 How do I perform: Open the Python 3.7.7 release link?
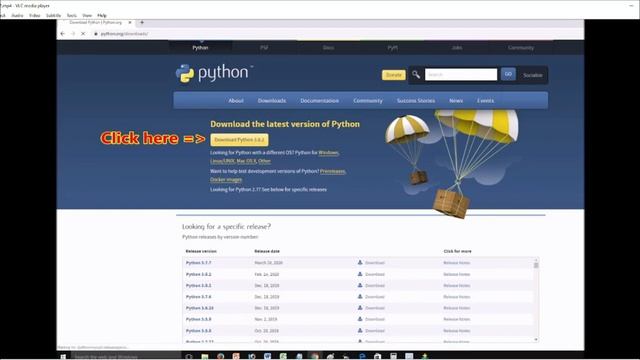(198, 263)
